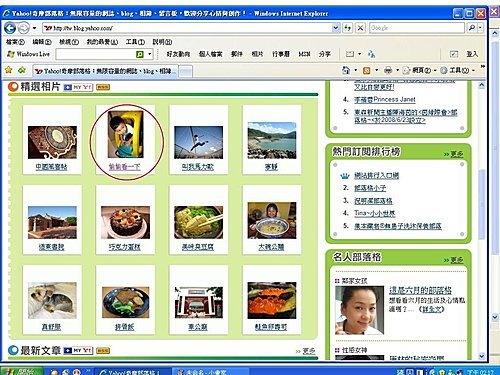Open the Page menu dropdown in command bar
The width and height of the screenshot is (500, 375).
(x=419, y=70)
